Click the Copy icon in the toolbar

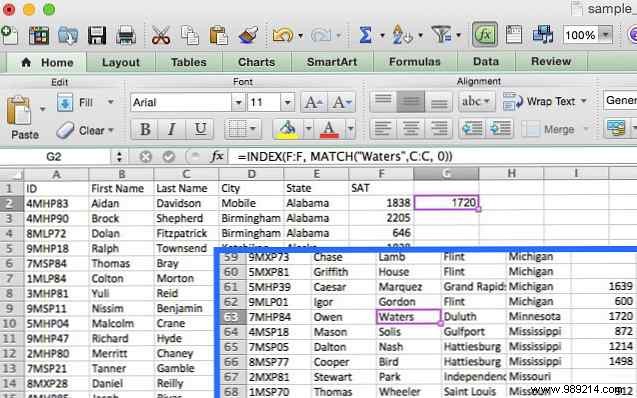(190, 35)
